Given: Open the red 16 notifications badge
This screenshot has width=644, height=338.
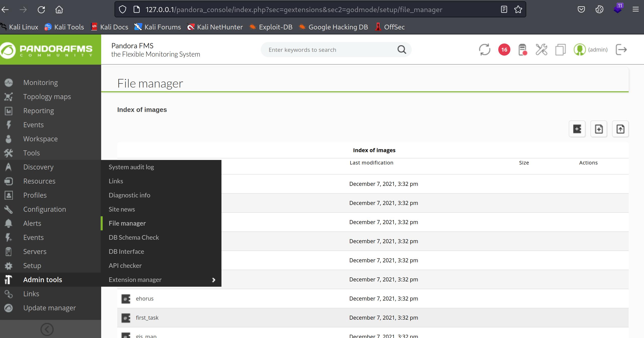Looking at the screenshot, I should coord(504,50).
